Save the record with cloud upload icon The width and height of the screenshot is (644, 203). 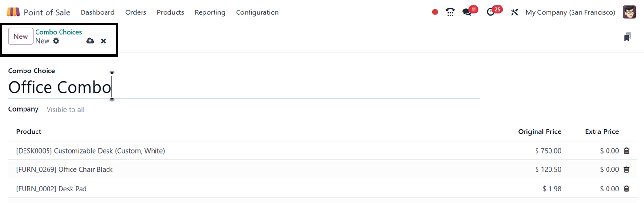pyautogui.click(x=90, y=41)
